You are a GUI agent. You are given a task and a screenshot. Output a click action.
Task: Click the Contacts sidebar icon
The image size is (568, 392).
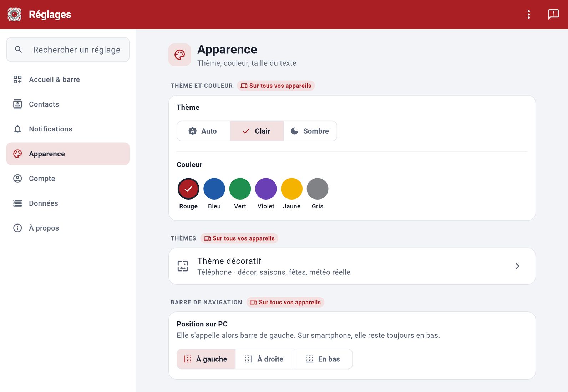pos(17,104)
